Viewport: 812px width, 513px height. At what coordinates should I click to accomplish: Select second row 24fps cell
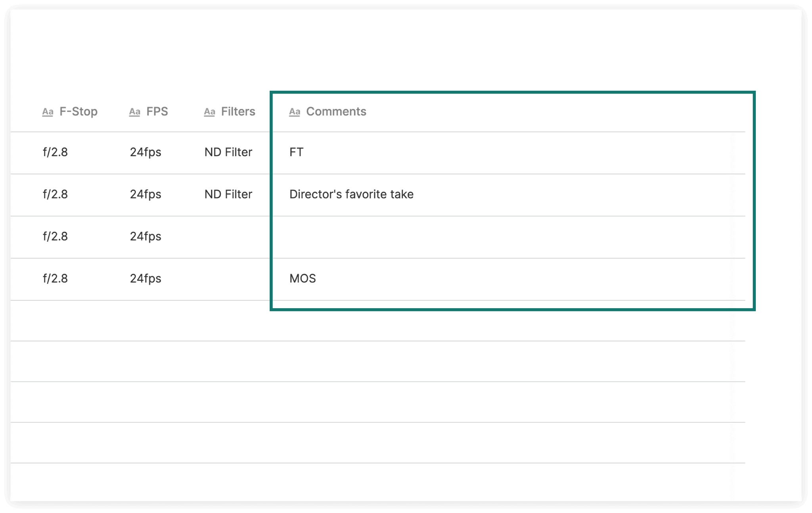coord(146,195)
